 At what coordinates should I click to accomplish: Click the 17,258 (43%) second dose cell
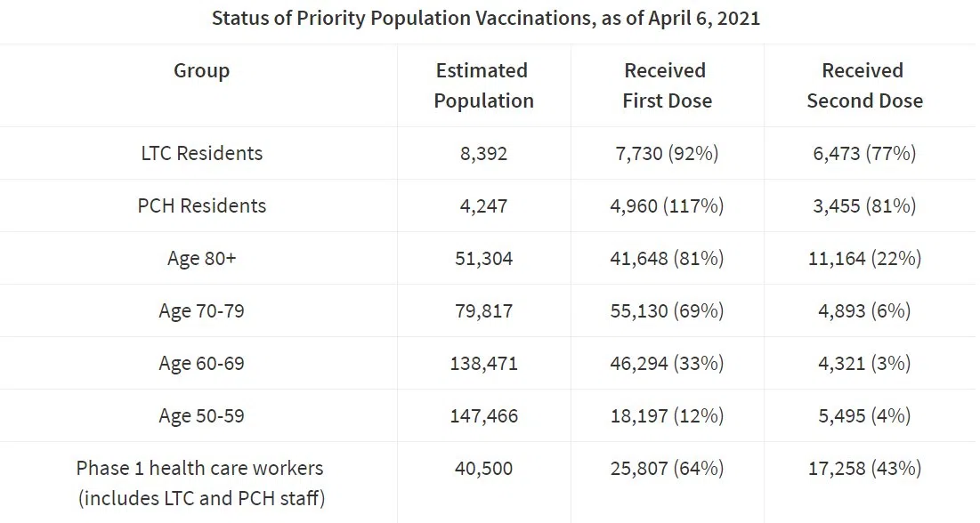pyautogui.click(x=863, y=469)
